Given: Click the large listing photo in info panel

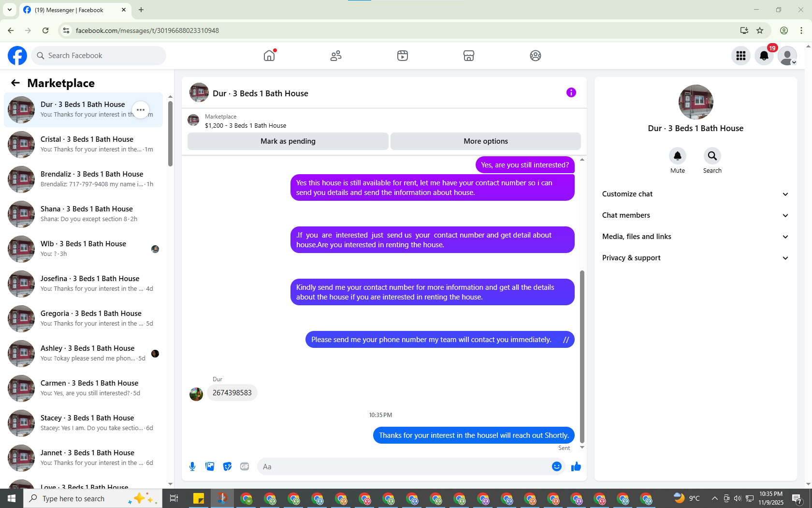Looking at the screenshot, I should [696, 102].
